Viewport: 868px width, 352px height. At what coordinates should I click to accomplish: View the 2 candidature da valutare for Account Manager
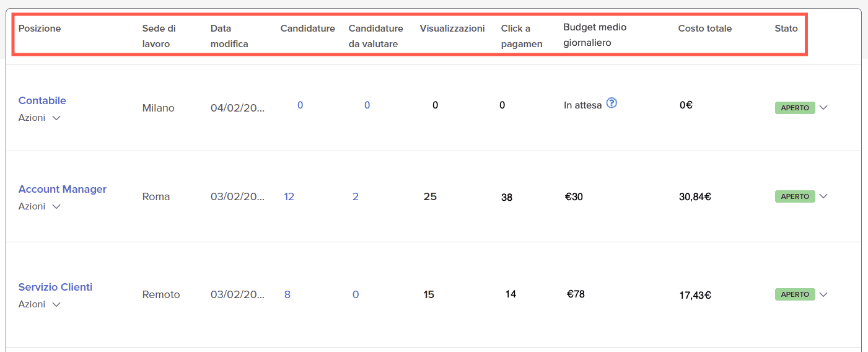click(x=355, y=196)
